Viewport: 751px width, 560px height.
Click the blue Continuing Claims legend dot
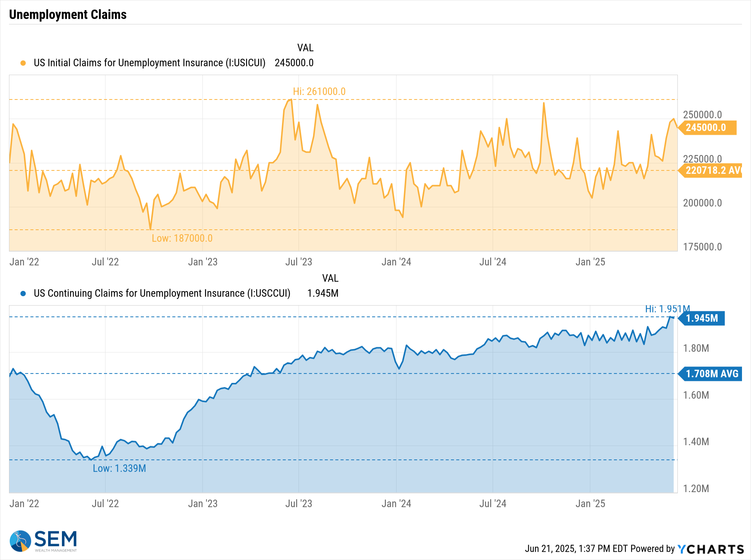23,294
